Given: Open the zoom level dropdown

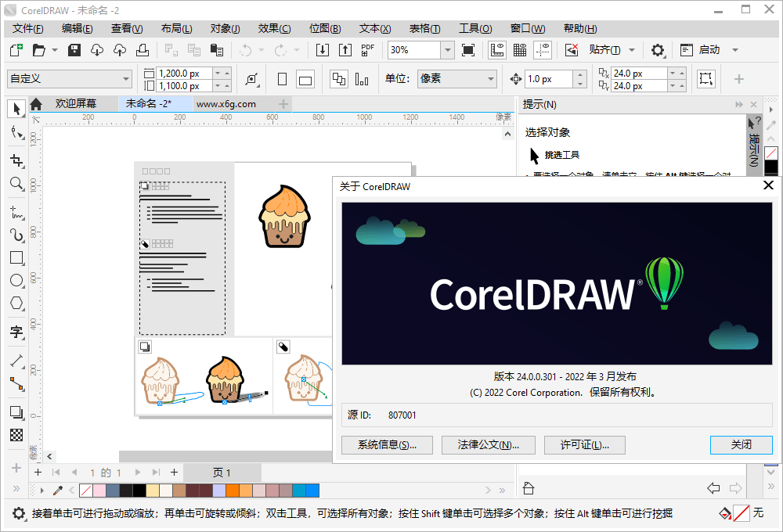Looking at the screenshot, I should (x=448, y=49).
